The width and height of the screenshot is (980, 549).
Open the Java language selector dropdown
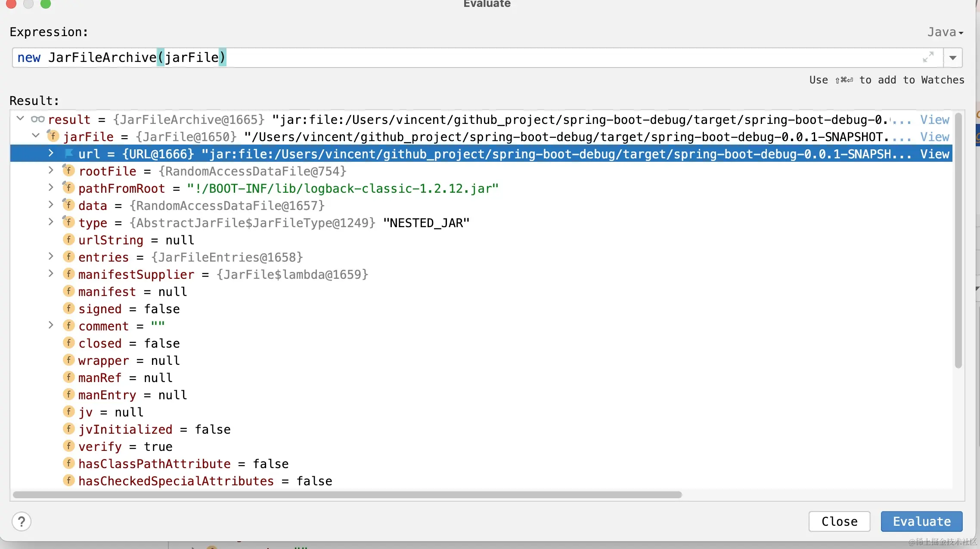945,32
